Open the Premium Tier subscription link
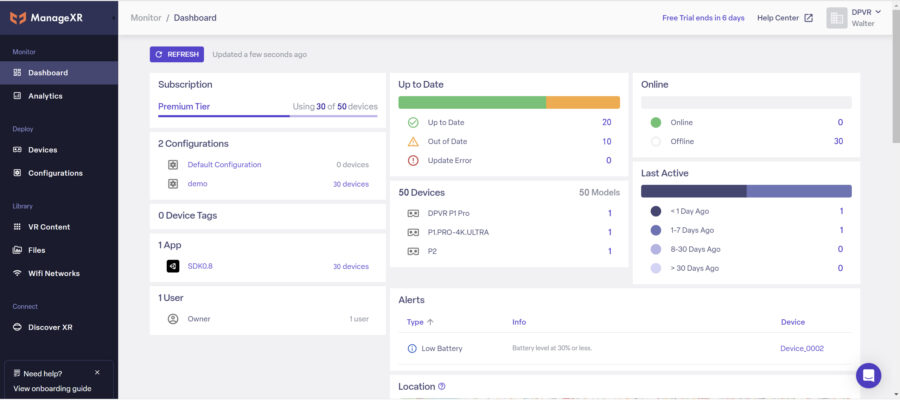 point(184,106)
